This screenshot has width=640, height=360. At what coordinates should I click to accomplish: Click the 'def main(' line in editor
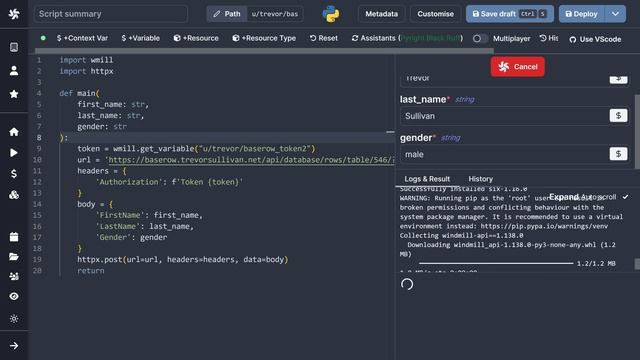(79, 93)
